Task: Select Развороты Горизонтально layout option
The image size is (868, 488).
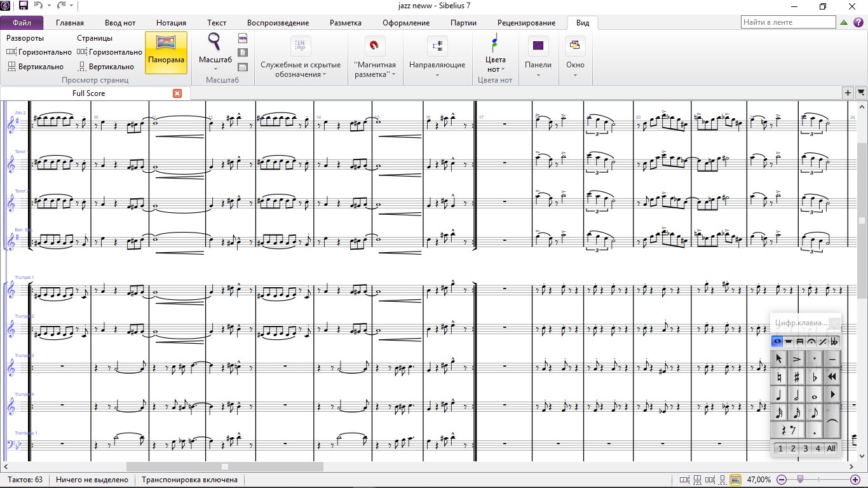Action: point(39,52)
